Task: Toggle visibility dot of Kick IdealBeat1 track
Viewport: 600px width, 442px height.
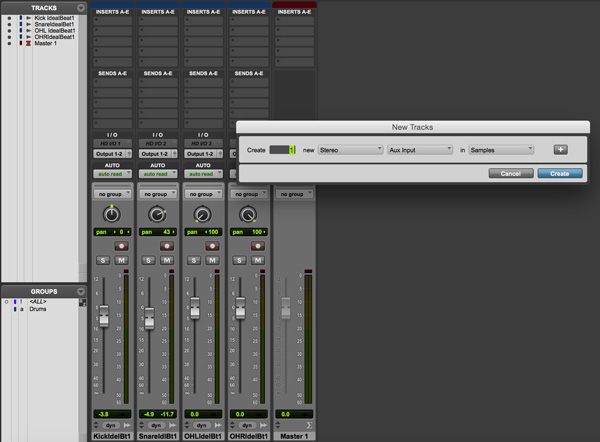Action: pyautogui.click(x=9, y=18)
